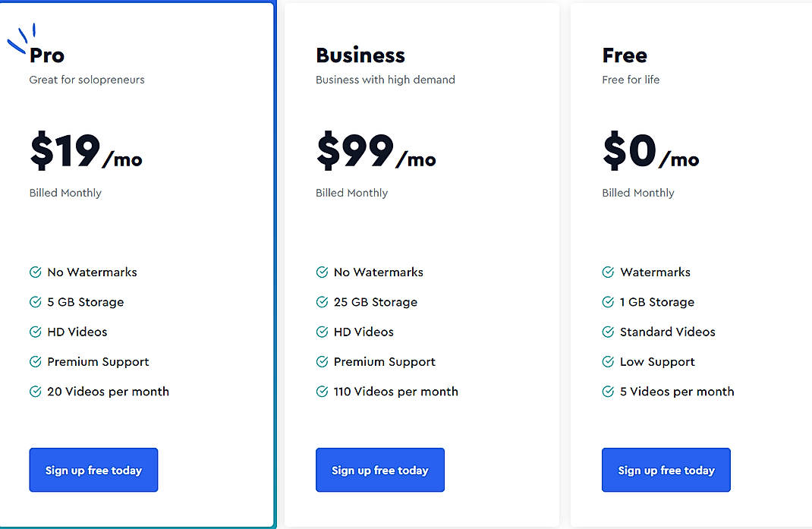The image size is (812, 529).
Task: Click the checkmark beside Standard Videos
Action: click(607, 332)
